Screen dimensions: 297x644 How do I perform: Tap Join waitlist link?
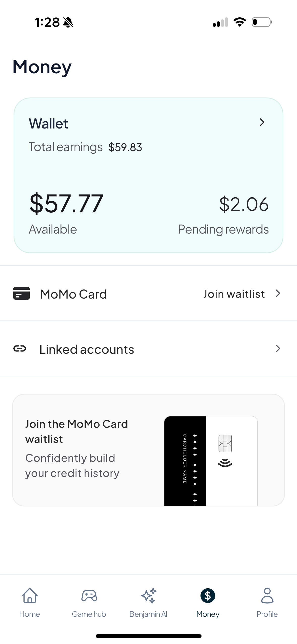tap(234, 294)
